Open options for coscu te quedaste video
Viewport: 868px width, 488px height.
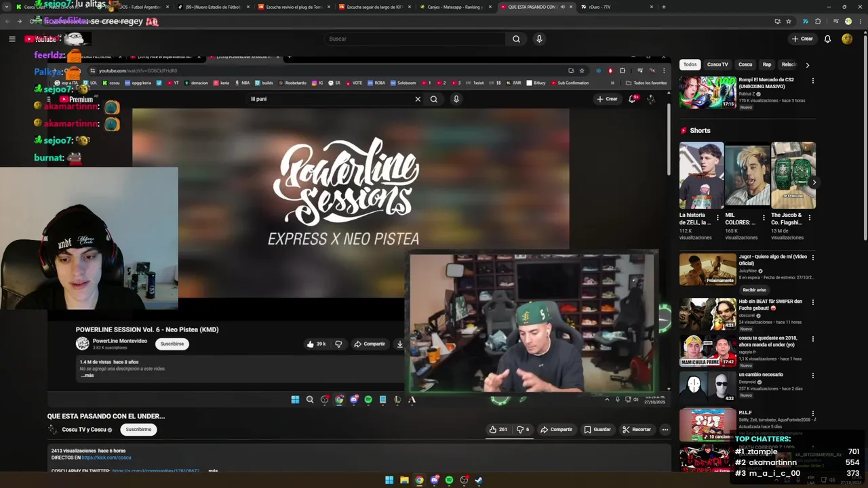tap(812, 339)
